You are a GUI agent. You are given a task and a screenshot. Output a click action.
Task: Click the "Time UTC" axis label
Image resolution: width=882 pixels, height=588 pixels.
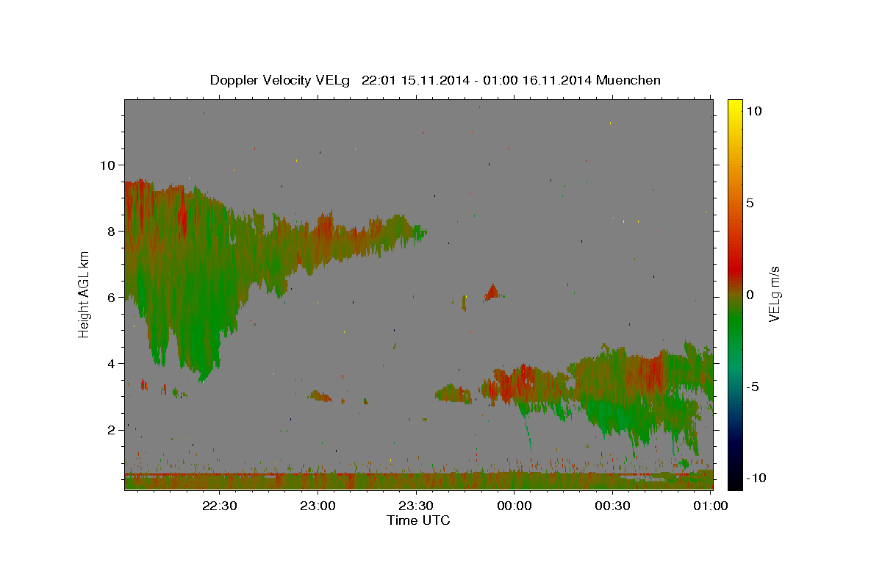[x=418, y=520]
